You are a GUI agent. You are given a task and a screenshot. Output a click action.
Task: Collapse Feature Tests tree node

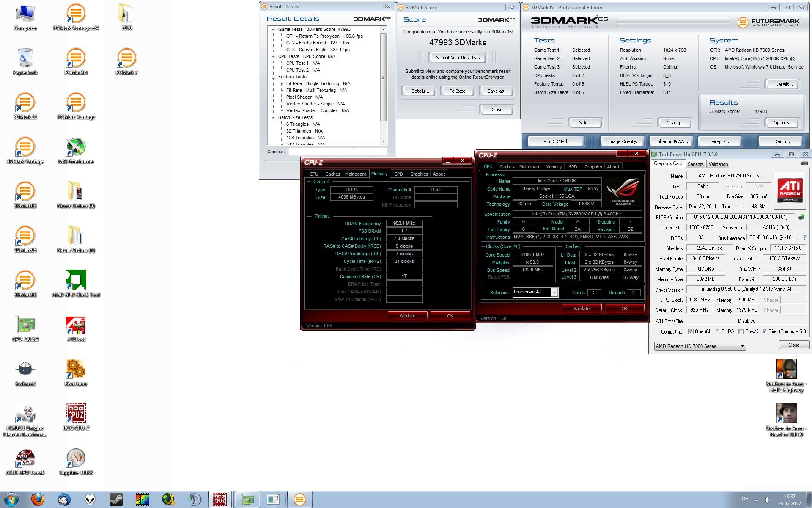point(274,77)
